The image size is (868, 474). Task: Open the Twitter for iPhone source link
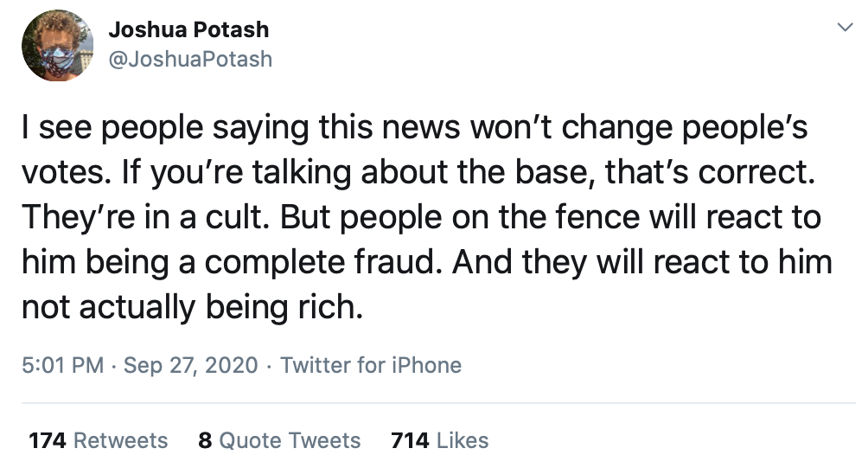tap(371, 365)
